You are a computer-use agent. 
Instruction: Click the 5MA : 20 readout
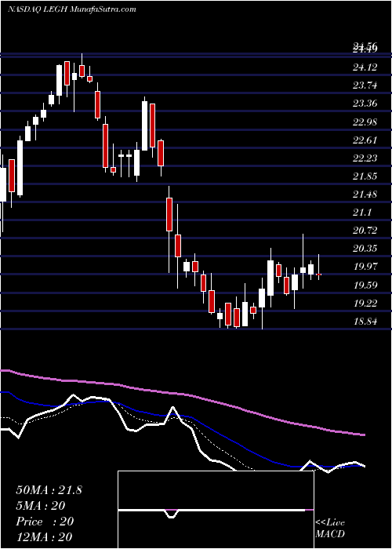click(x=41, y=506)
